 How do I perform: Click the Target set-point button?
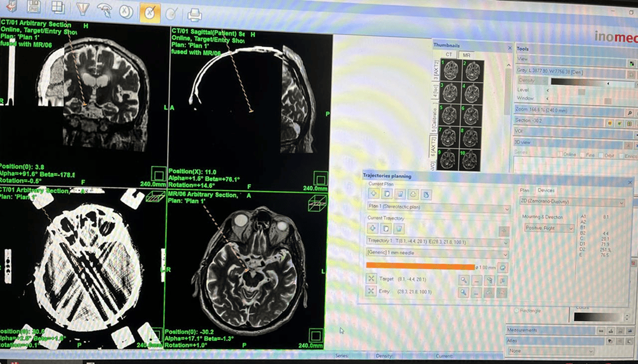tap(371, 279)
